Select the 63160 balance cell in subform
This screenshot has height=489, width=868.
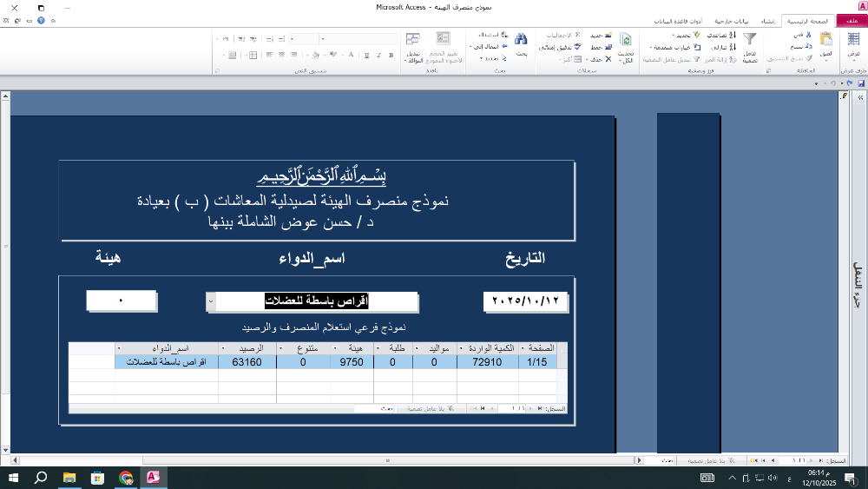pyautogui.click(x=248, y=362)
